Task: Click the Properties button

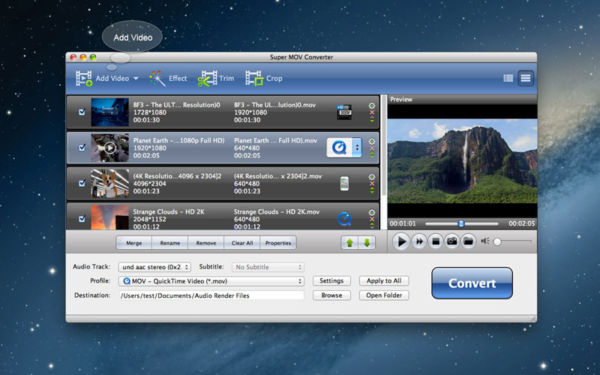Action: click(278, 243)
